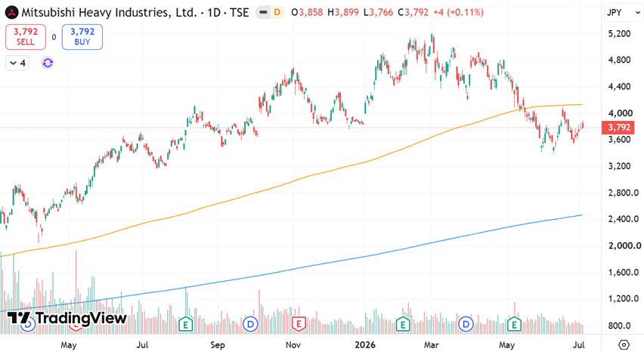Viewport: 644px width, 352px height.
Task: Open the last green E earnings marker
Action: pos(514,325)
